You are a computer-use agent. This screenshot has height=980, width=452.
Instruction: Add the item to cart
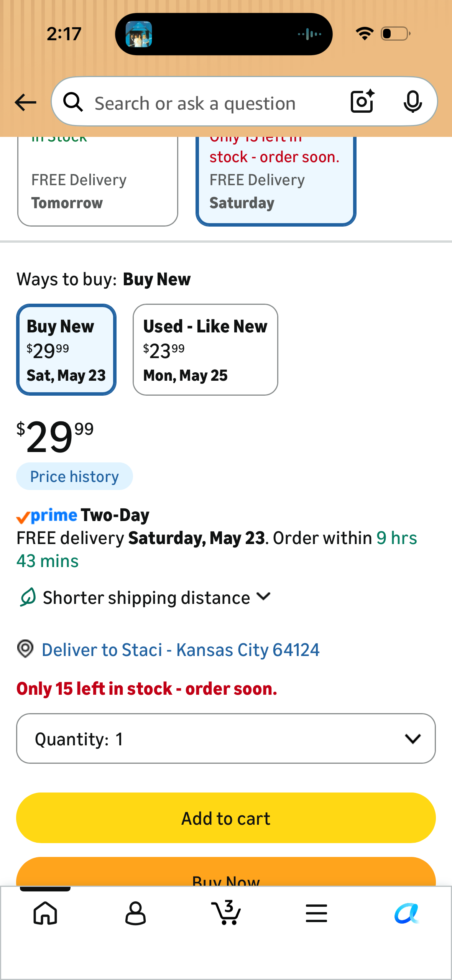226,818
